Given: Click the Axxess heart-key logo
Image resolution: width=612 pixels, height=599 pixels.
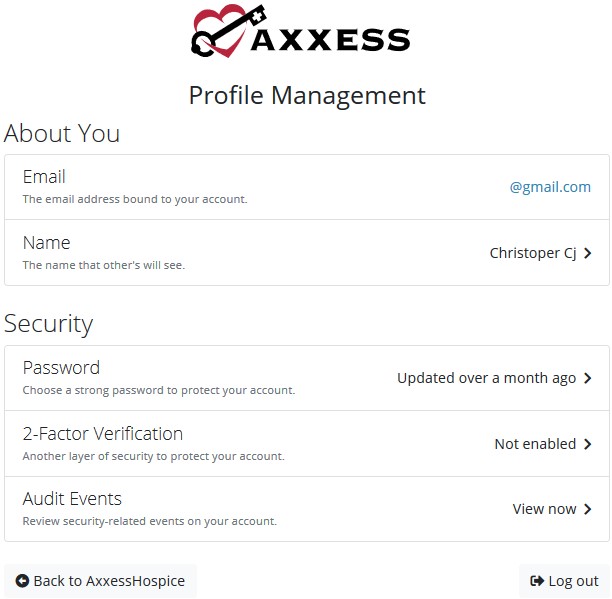Looking at the screenshot, I should (x=228, y=30).
